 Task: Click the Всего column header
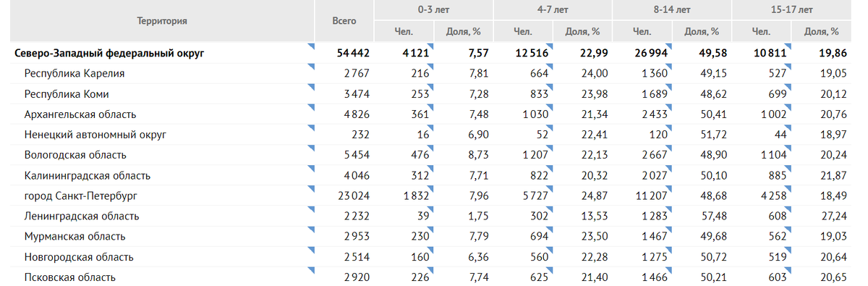pos(344,21)
